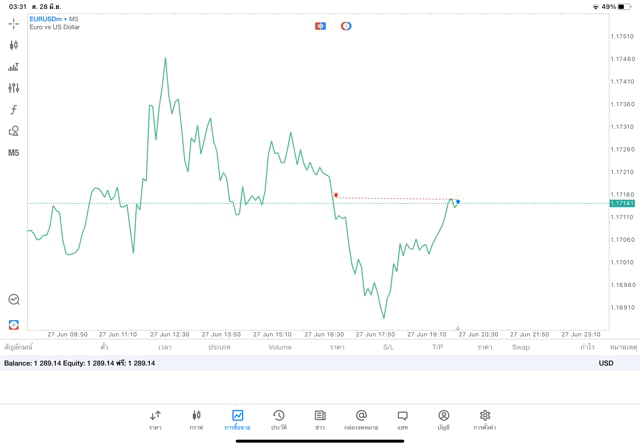Tap the Volume column header
The height and width of the screenshot is (447, 640).
point(280,347)
